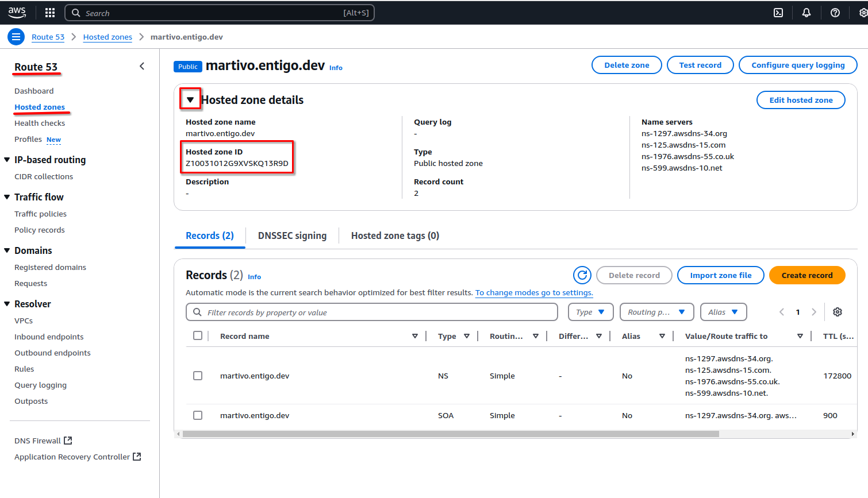
Task: Open CIDR collections
Action: pyautogui.click(x=44, y=176)
